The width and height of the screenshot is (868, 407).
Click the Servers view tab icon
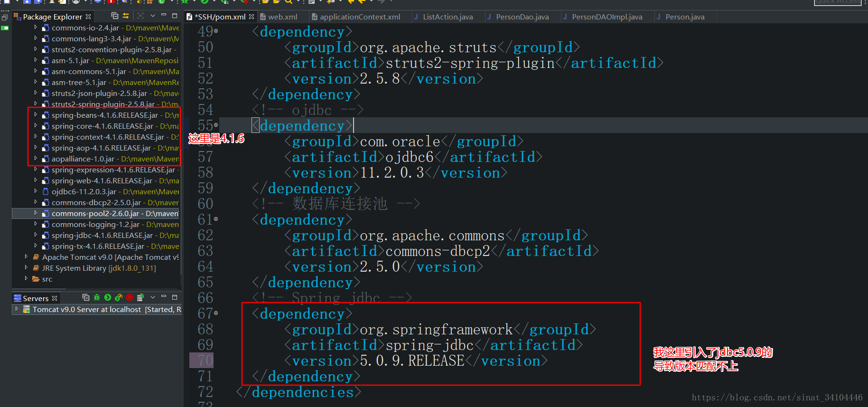coord(18,298)
